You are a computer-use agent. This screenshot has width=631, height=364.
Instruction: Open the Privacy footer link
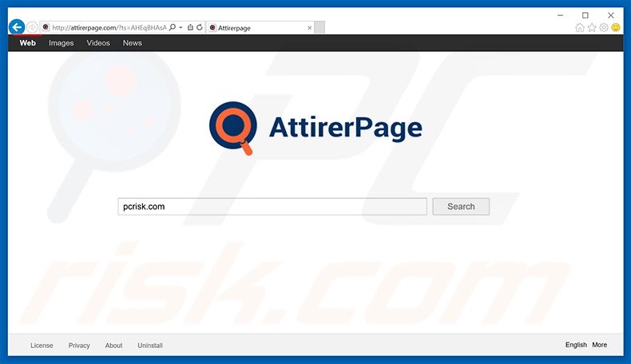pyautogui.click(x=79, y=346)
